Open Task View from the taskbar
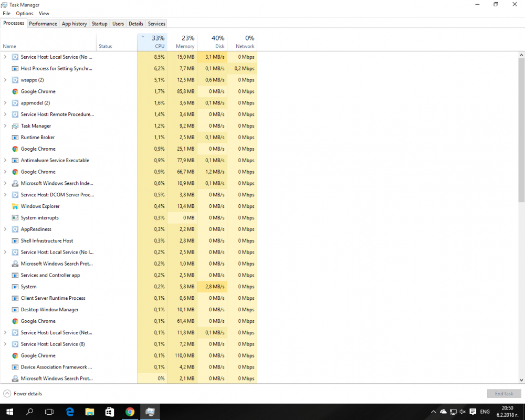 pos(49,412)
